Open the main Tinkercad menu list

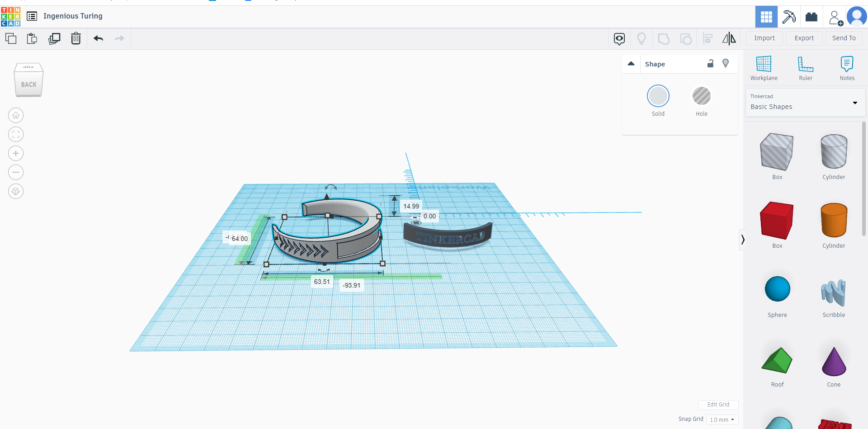tap(32, 16)
